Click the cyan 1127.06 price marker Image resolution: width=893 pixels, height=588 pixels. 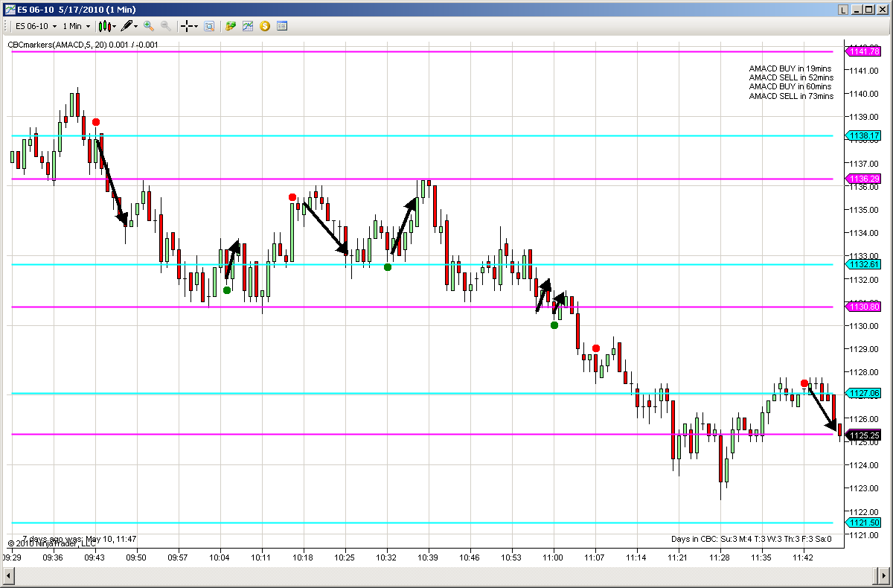(864, 393)
